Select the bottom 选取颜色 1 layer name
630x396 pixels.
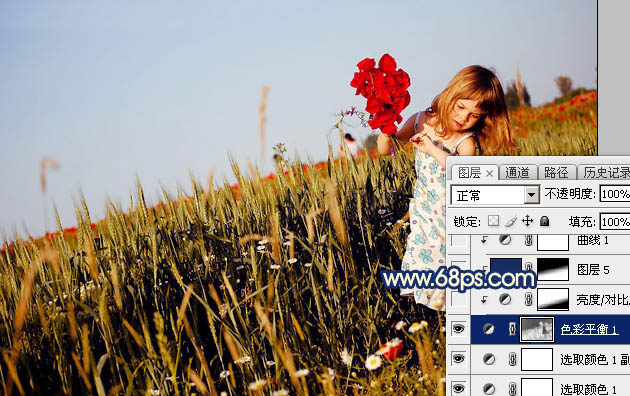click(x=589, y=389)
